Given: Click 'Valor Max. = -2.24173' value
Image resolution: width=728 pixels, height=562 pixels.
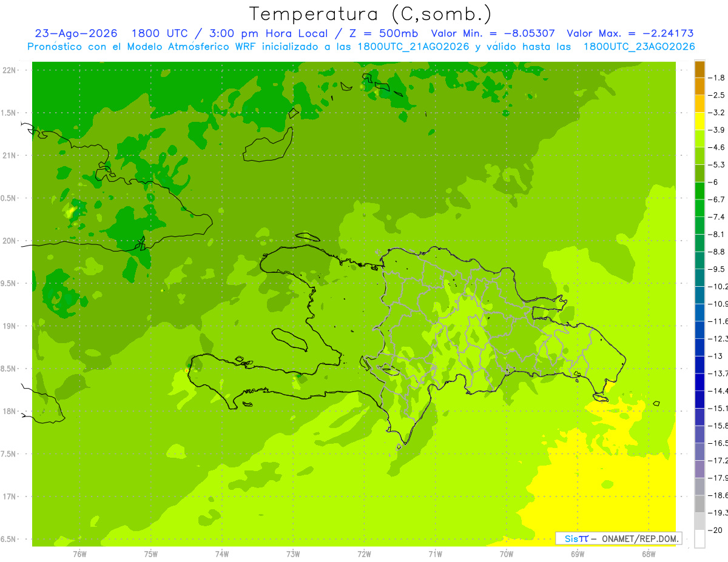Looking at the screenshot, I should (630, 33).
